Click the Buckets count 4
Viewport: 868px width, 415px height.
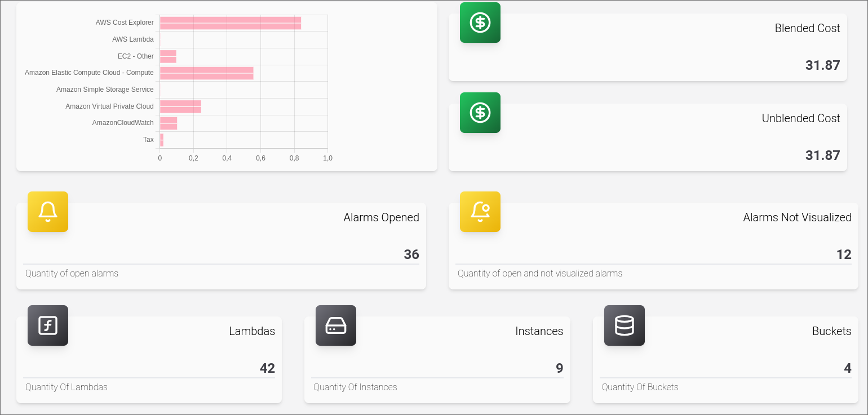(x=848, y=368)
